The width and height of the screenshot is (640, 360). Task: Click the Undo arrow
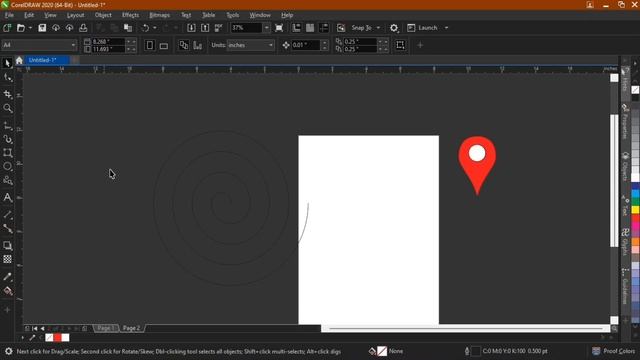point(145,28)
